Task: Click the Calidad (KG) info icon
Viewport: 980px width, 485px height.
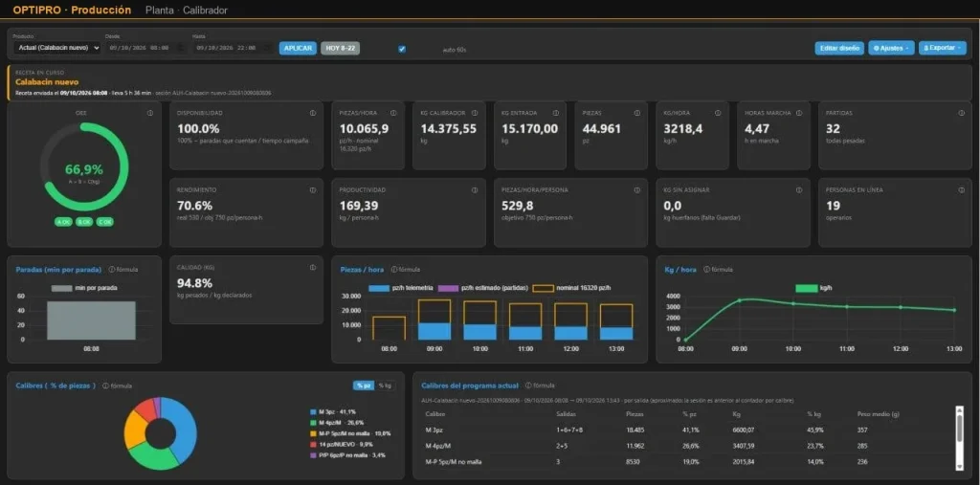Action: pyautogui.click(x=313, y=268)
